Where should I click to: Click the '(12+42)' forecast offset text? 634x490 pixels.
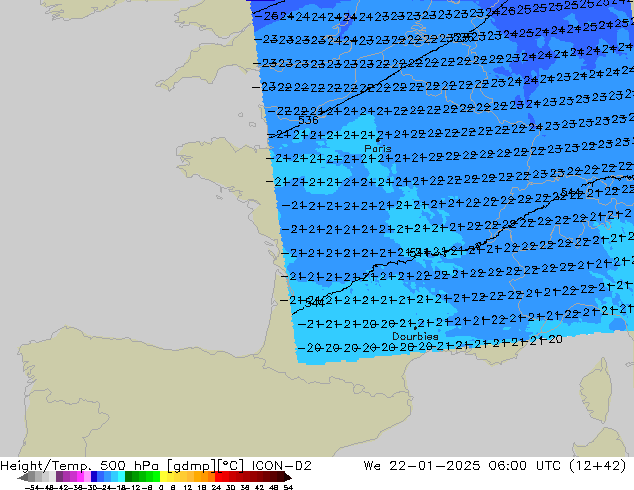click(x=598, y=466)
